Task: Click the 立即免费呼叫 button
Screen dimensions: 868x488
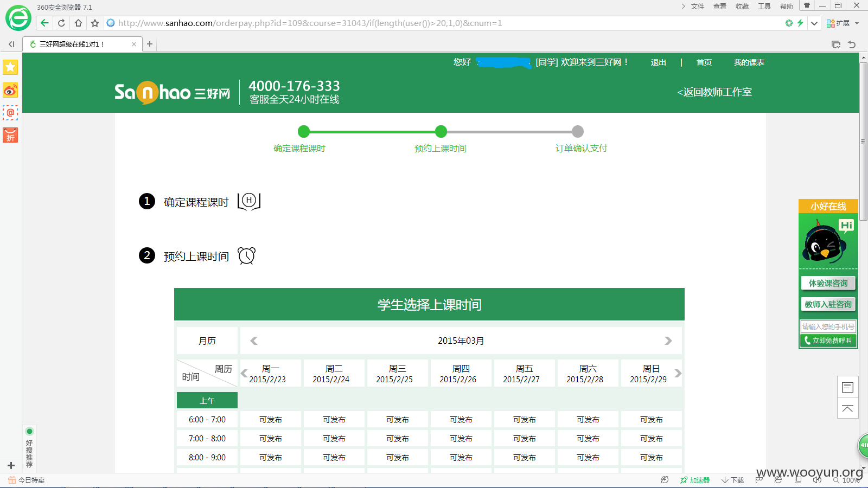Action: [828, 341]
